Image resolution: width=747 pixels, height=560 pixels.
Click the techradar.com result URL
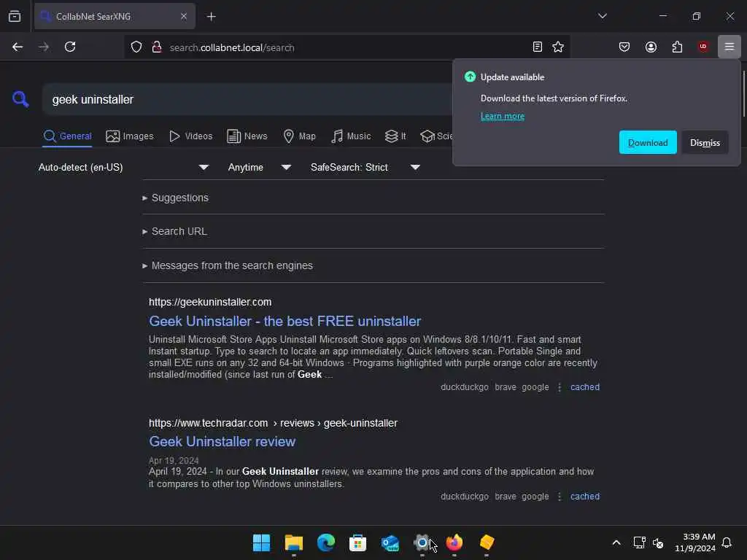pyautogui.click(x=273, y=423)
